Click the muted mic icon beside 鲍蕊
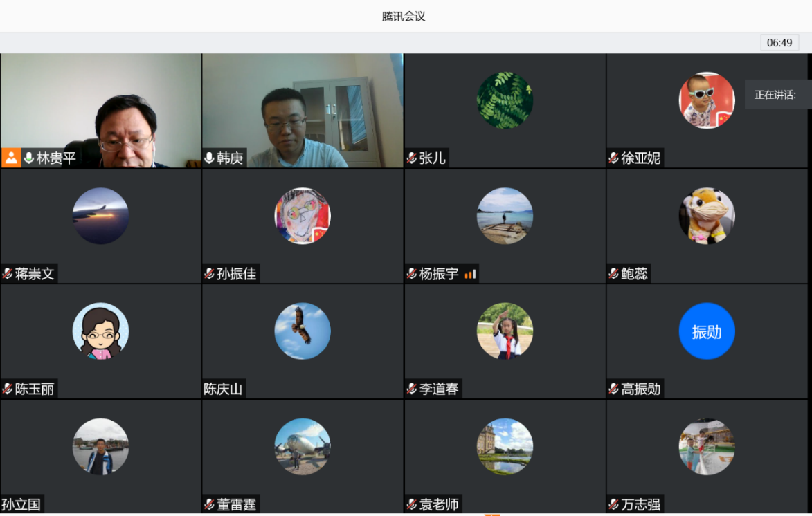The height and width of the screenshot is (516, 812). (613, 274)
